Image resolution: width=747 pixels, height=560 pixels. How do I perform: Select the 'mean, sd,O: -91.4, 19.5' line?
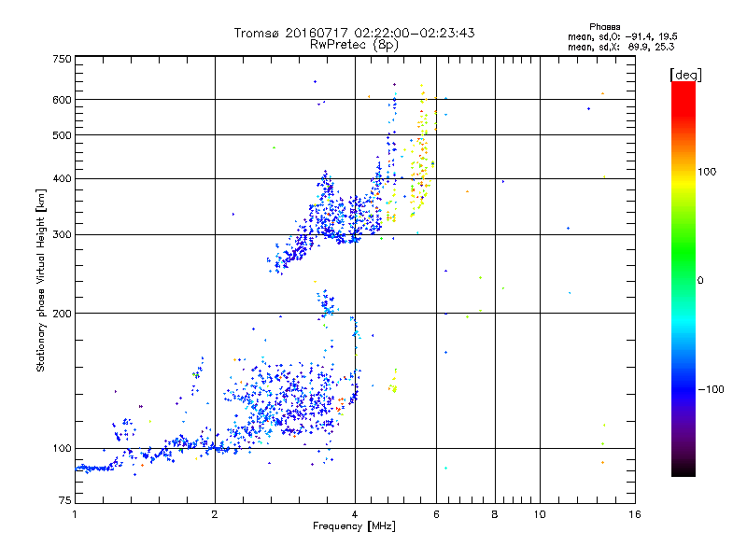pyautogui.click(x=622, y=36)
